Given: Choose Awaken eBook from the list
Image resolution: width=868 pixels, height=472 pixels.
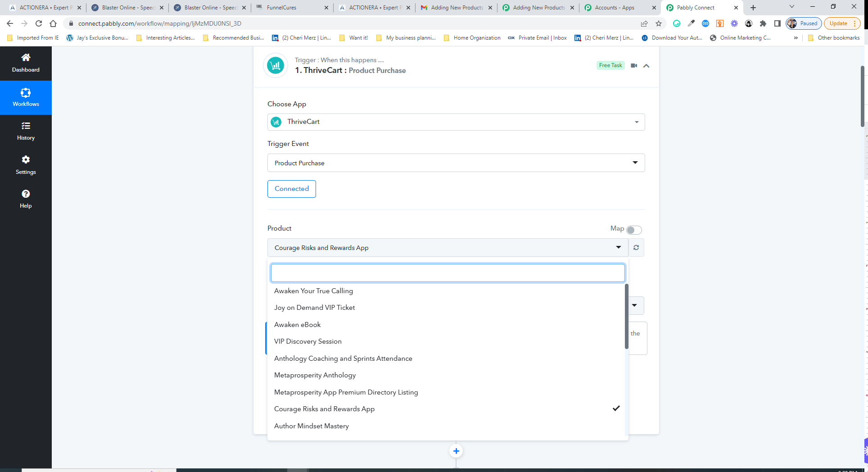Looking at the screenshot, I should (446, 325).
